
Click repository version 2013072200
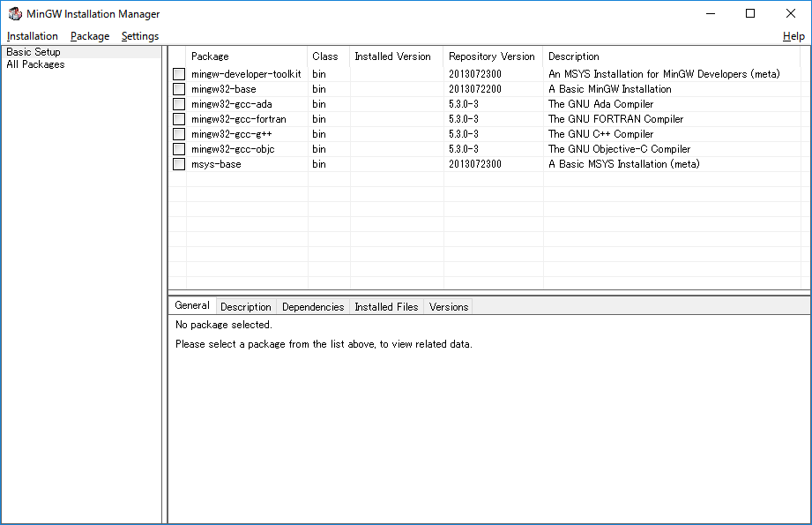(x=475, y=89)
